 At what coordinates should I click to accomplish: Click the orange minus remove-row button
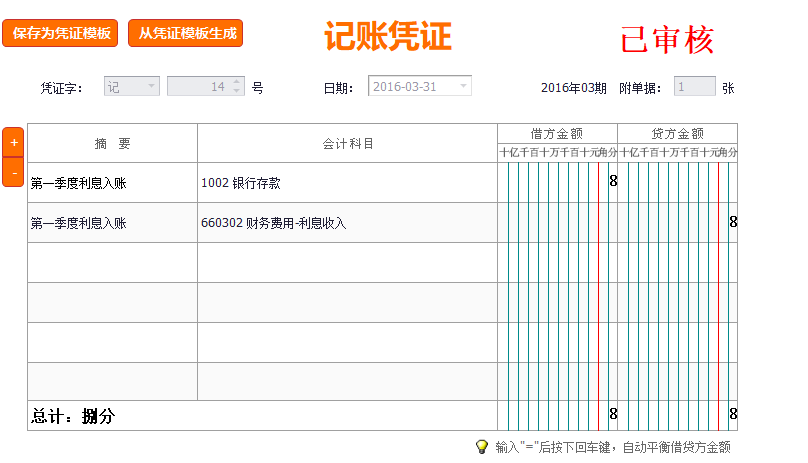[x=14, y=172]
